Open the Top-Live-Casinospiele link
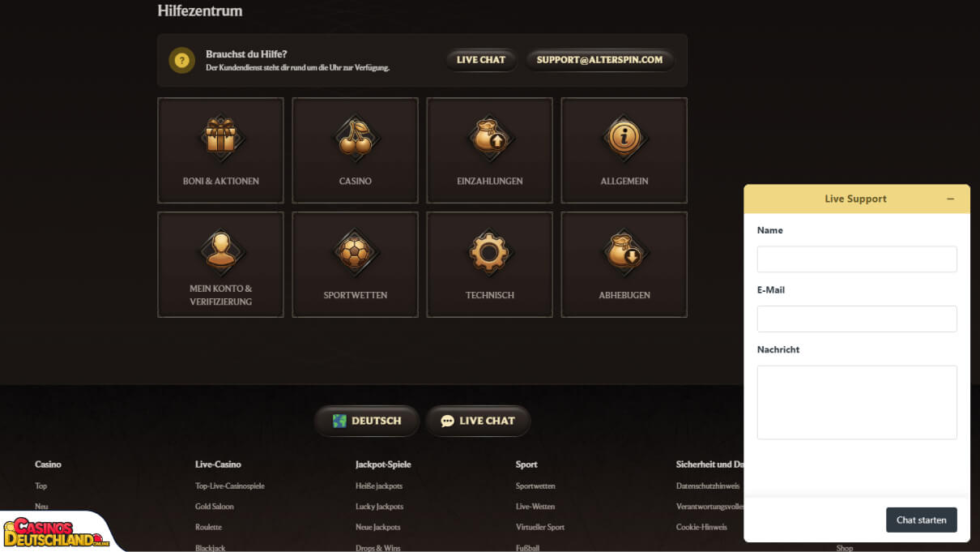 point(230,486)
